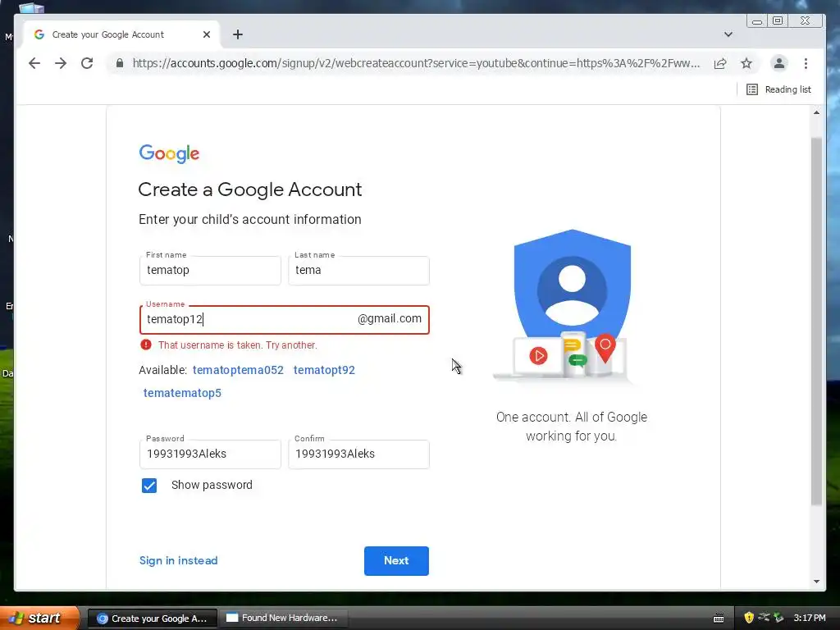Screen dimensions: 840x630
Task: Expand the tab search dropdown arrow
Action: [728, 34]
